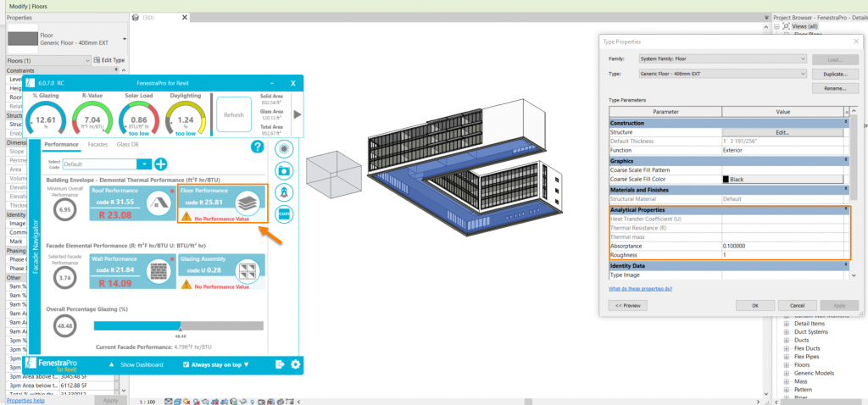Expand Duct Systems in Project Browser

click(x=786, y=332)
